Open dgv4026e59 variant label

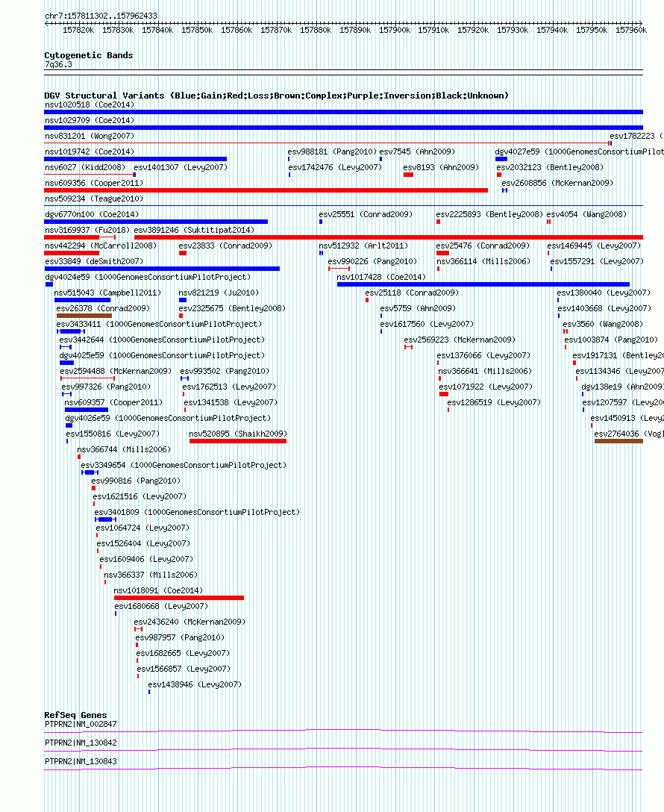[168, 418]
